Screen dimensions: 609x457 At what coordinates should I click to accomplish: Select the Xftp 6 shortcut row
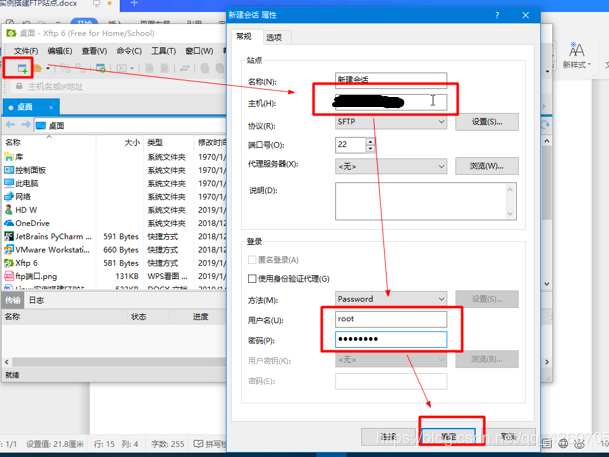[115, 263]
